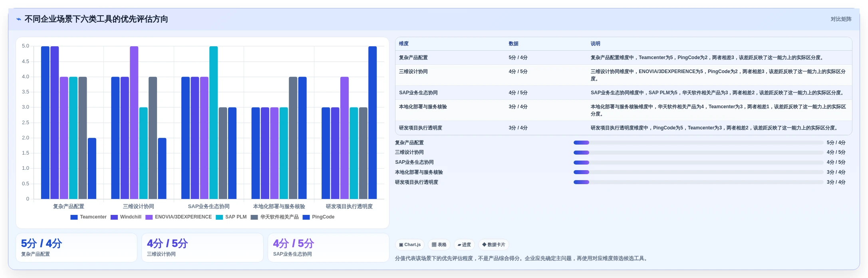The image size is (868, 278).
Task: Click the 2.5 y-axis tick label
Action: click(x=26, y=123)
